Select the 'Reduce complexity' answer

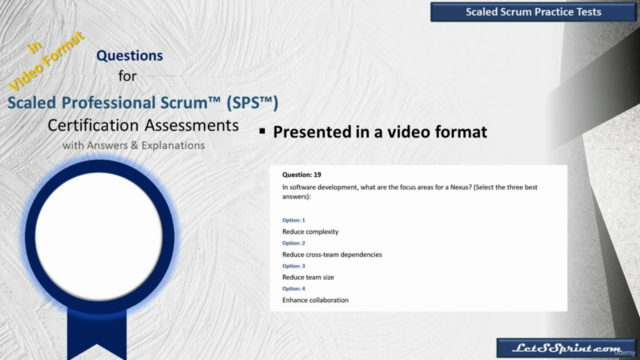coord(310,231)
